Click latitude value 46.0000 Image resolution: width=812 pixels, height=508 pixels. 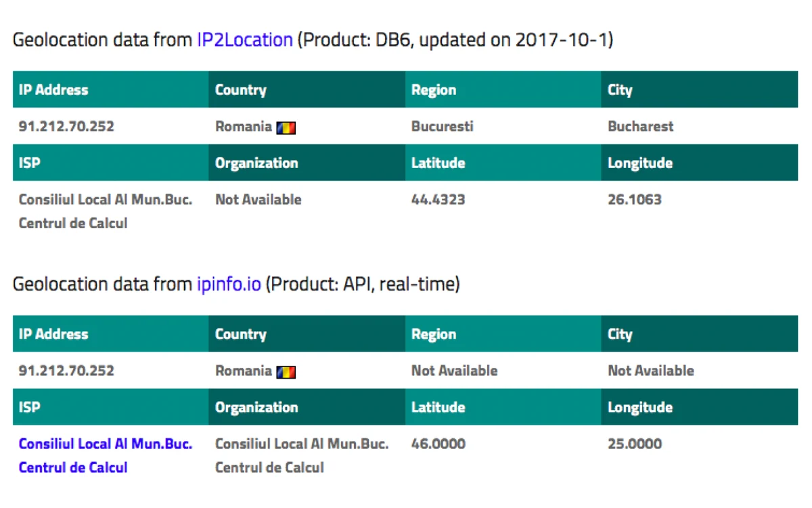[438, 444]
